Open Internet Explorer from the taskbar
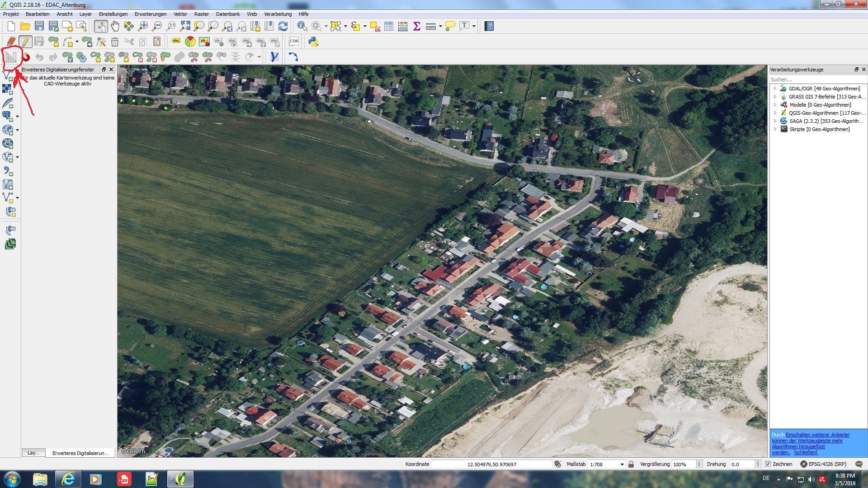The image size is (868, 488). 68,479
